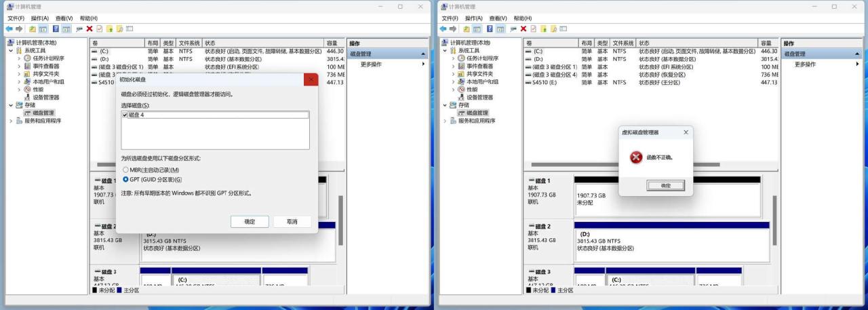Expand 服务和应用程序 chevron in 初始化磁盘 window
Viewport: 868px width, 310px height.
tap(10, 121)
